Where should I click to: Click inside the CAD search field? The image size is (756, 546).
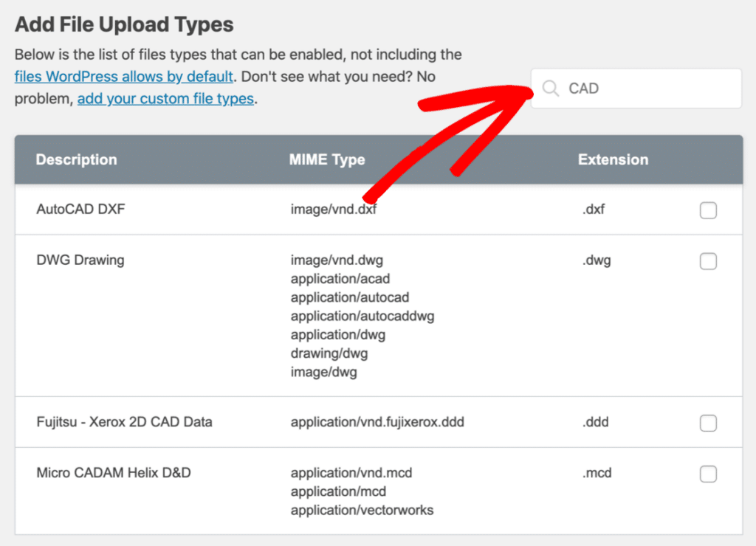(635, 88)
